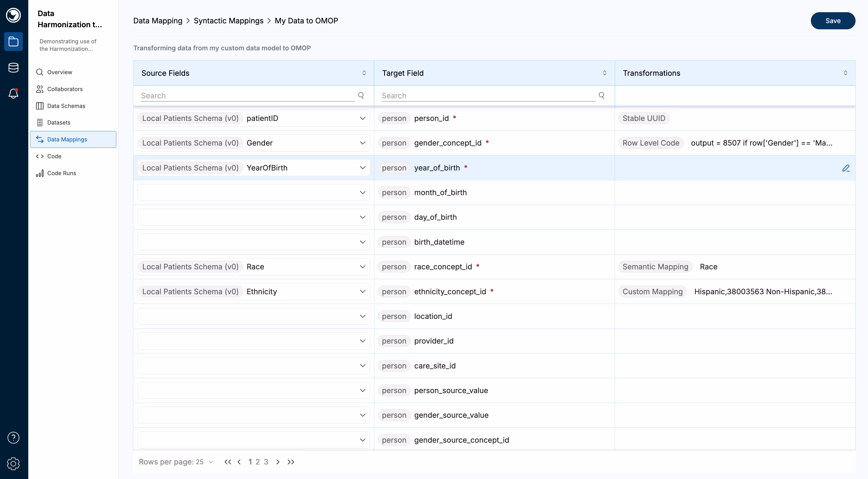Open Datasets in the side menu

point(73,123)
